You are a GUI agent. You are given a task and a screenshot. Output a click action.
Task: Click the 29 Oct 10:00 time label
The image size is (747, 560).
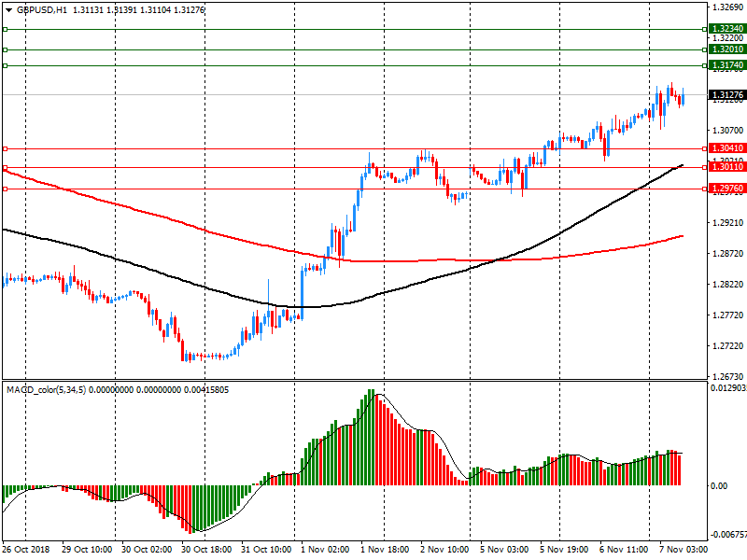pyautogui.click(x=87, y=550)
